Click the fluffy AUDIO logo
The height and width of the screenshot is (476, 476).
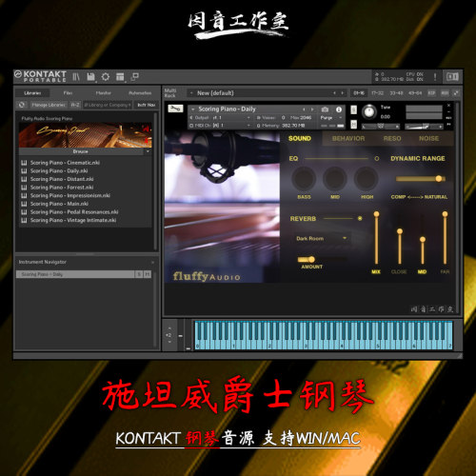207,276
